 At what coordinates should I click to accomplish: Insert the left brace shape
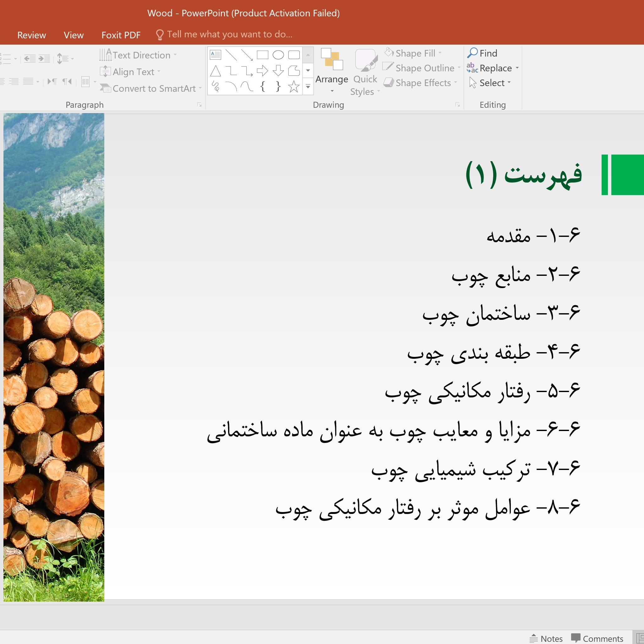click(x=262, y=87)
